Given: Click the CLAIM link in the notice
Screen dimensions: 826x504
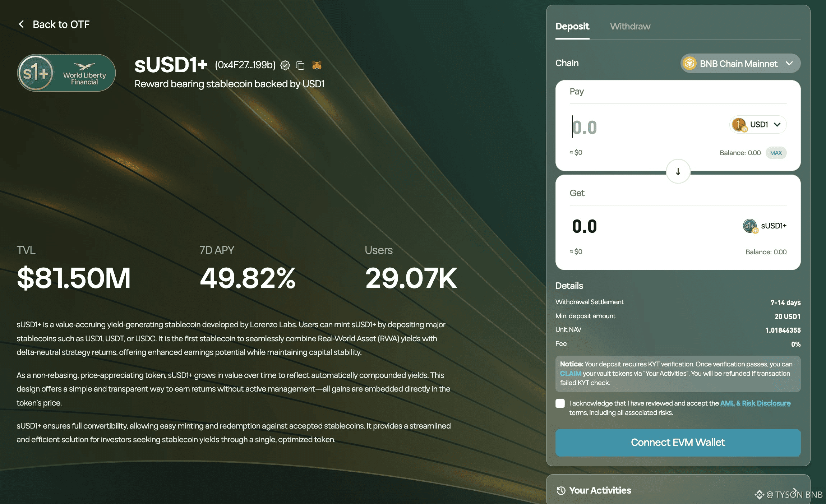Looking at the screenshot, I should 570,374.
